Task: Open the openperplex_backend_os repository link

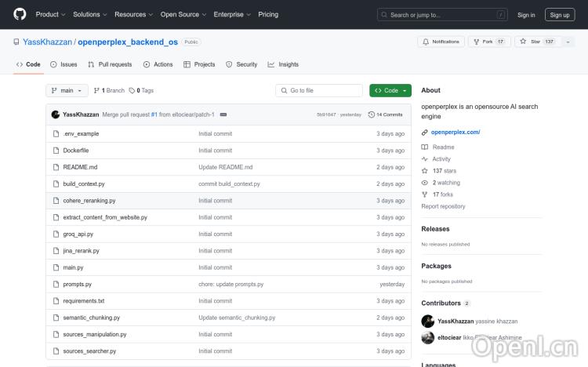Action: [128, 42]
